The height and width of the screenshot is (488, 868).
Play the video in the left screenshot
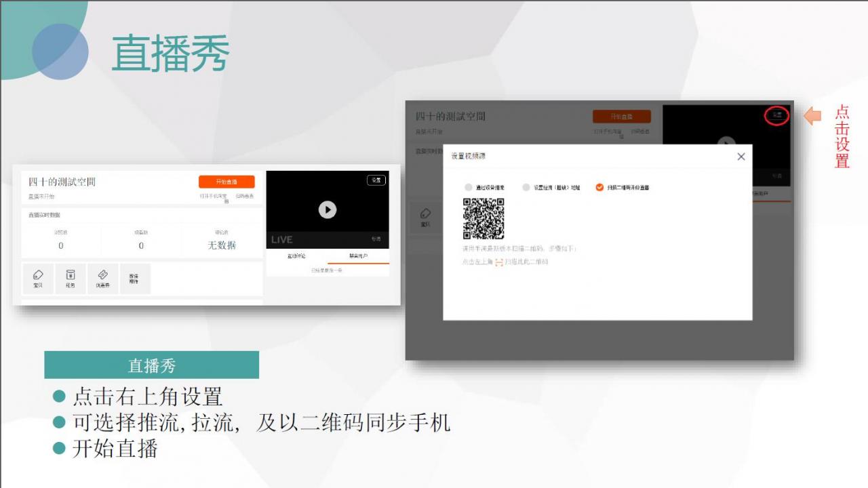(x=328, y=209)
